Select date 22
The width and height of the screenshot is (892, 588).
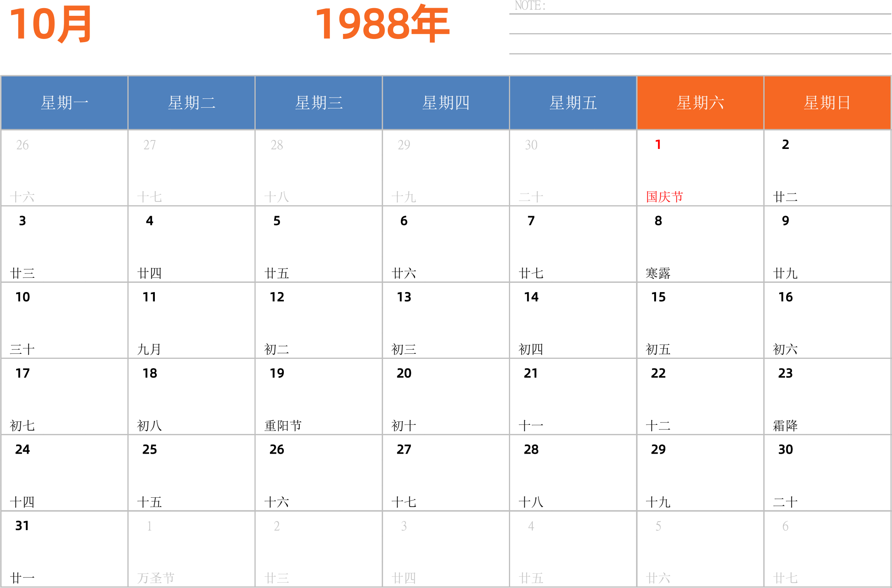(x=658, y=373)
